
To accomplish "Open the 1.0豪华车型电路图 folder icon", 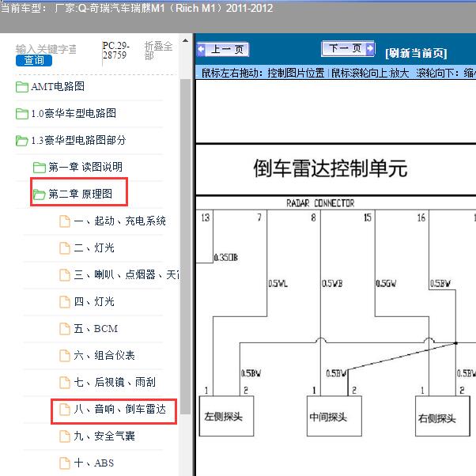I will (x=22, y=114).
